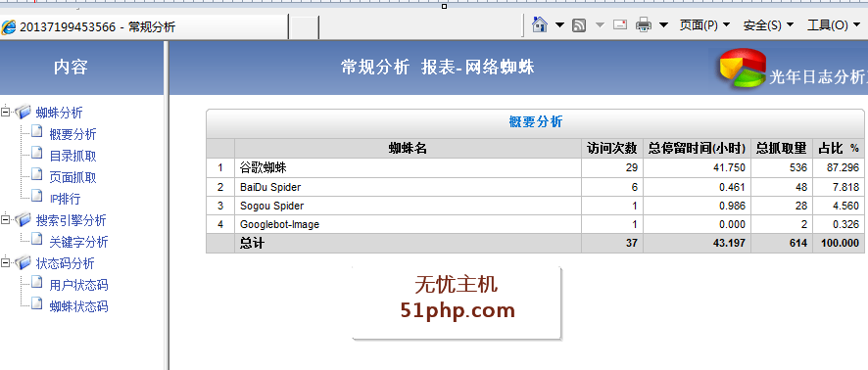The width and height of the screenshot is (868, 370).
Task: Click the 总停留时间(小时) column header
Action: (x=697, y=148)
